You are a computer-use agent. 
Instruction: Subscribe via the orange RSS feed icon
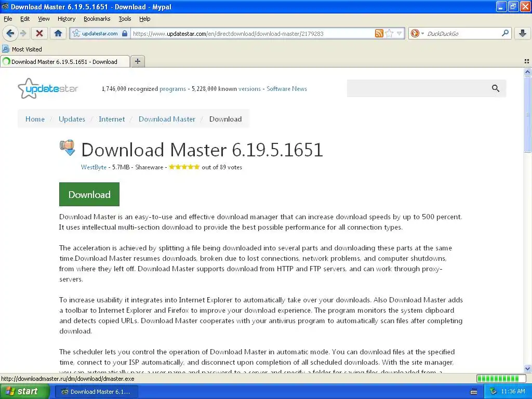[x=379, y=33]
